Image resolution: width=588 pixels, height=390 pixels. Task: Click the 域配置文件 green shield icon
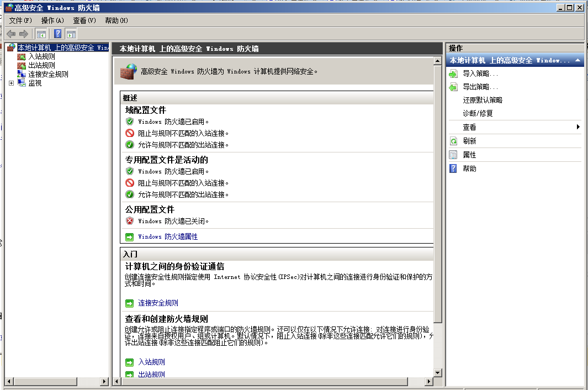pos(130,122)
